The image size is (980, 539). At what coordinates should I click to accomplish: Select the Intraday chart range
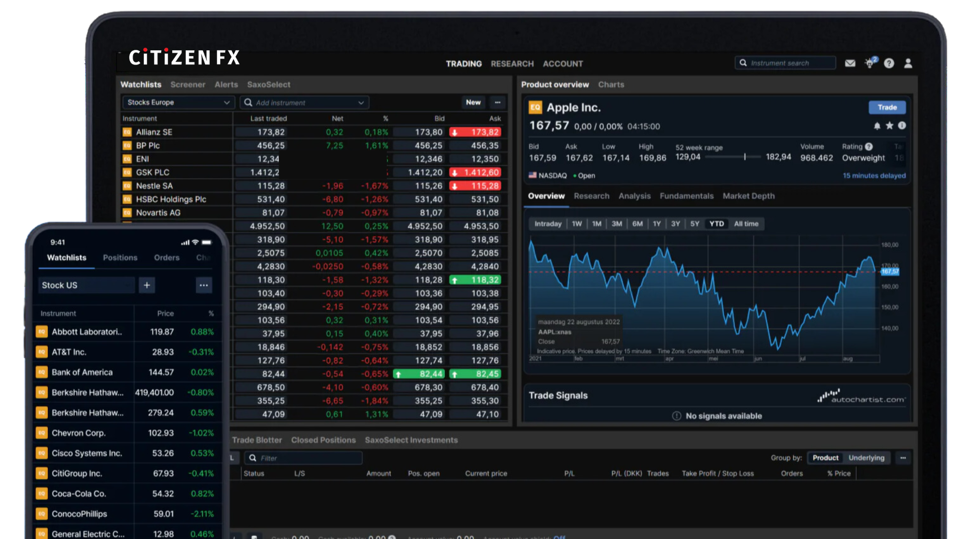[548, 224]
